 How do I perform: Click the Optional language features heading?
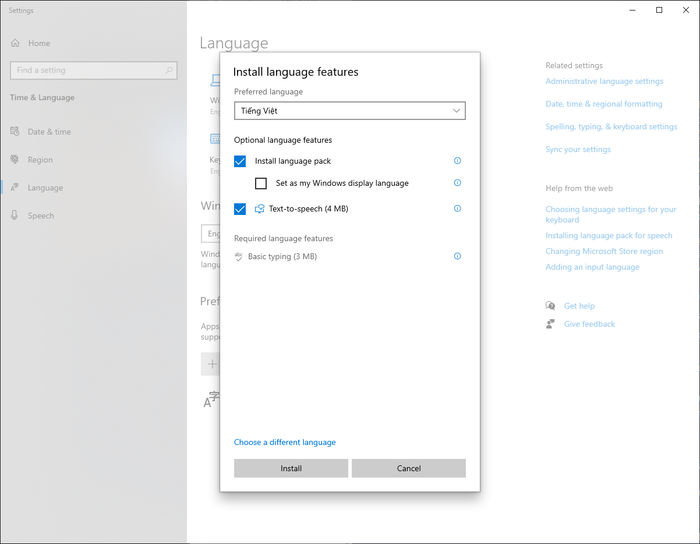click(283, 140)
